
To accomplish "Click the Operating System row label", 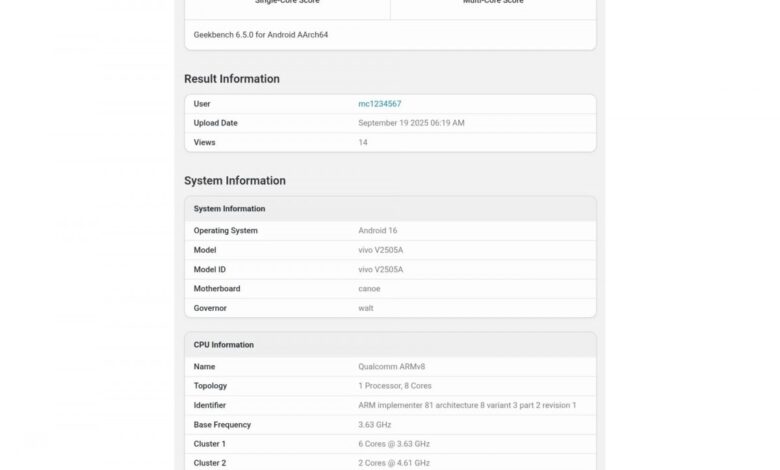I will point(226,231).
